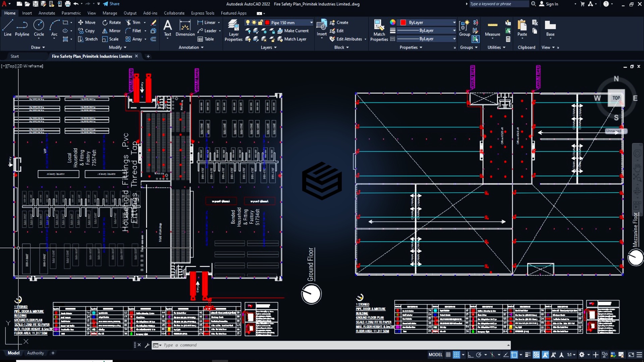
Task: Toggle Ortho mode in status bar
Action: (x=470, y=355)
